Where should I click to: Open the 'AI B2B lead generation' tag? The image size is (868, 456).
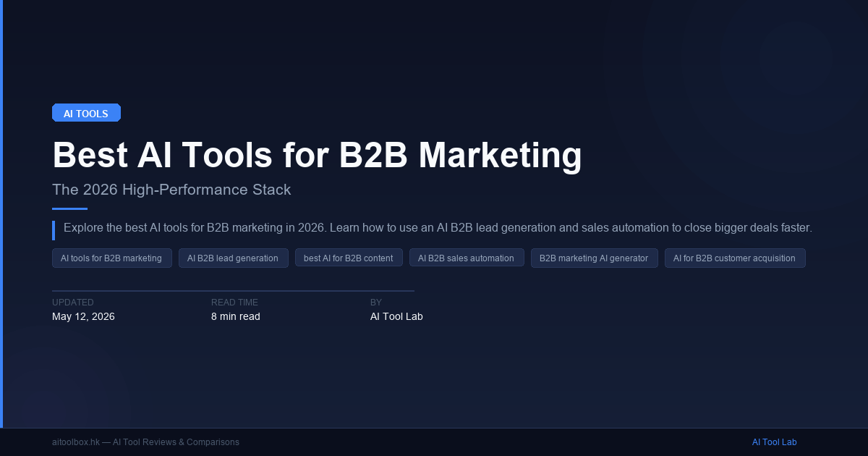coord(233,258)
